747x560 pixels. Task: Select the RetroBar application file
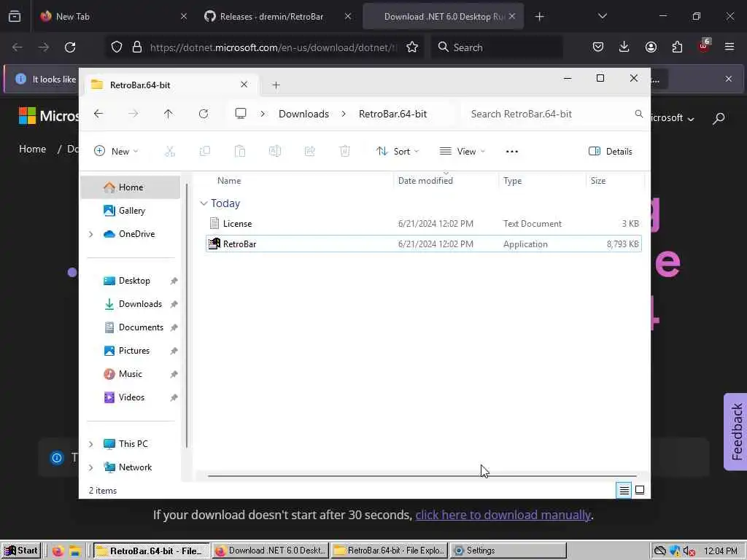pos(424,244)
